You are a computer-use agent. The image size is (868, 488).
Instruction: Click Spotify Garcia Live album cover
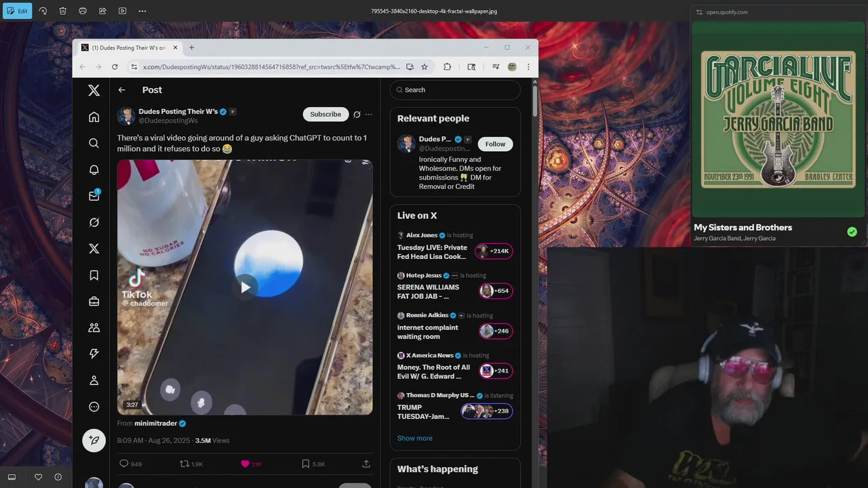click(x=778, y=120)
